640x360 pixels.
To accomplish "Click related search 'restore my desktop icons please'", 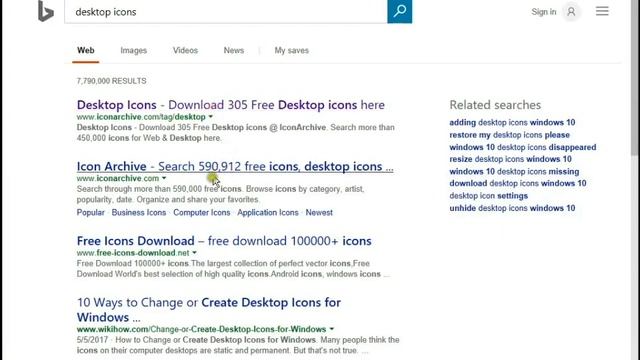I will coord(509,135).
